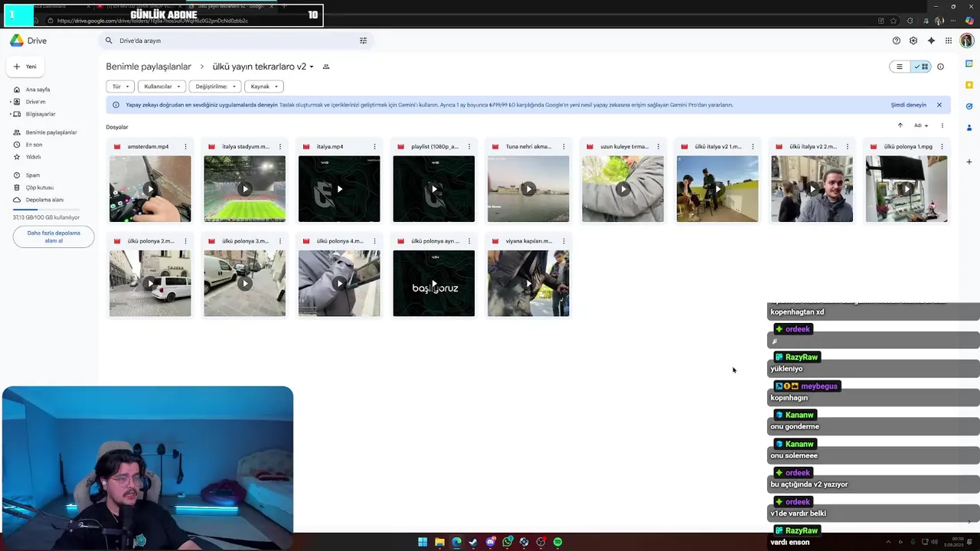Open Google Tasks side panel icon
The image size is (980, 551).
coord(969,106)
